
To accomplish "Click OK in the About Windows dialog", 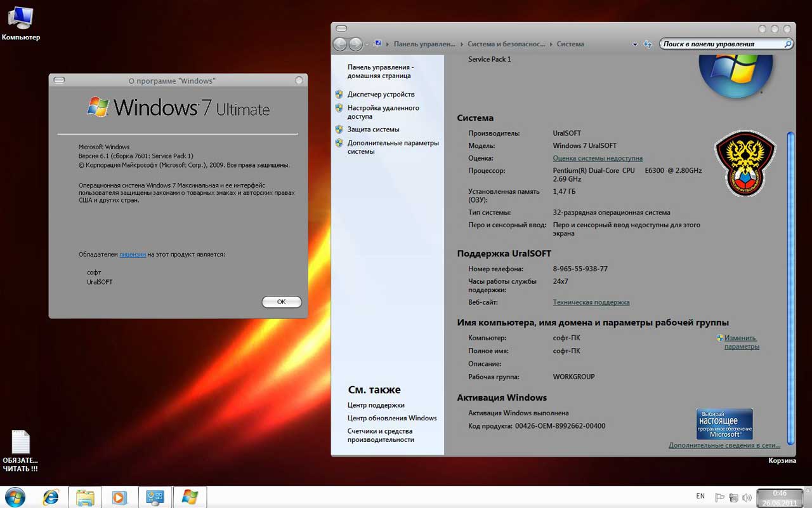I will (281, 302).
